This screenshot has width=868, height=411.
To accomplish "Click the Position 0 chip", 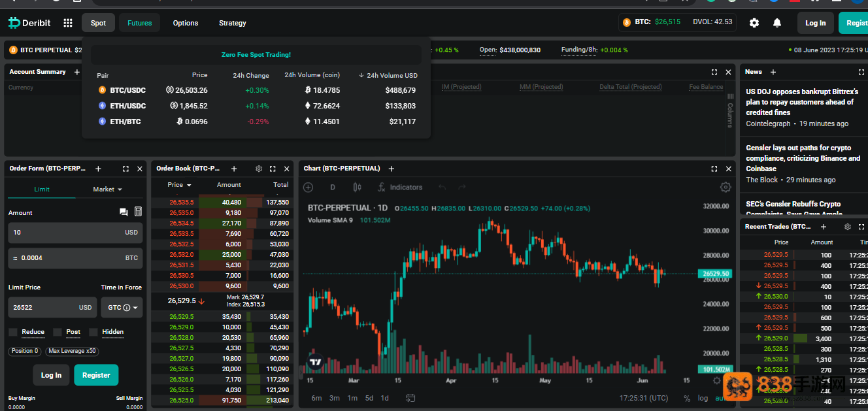I will tap(24, 351).
